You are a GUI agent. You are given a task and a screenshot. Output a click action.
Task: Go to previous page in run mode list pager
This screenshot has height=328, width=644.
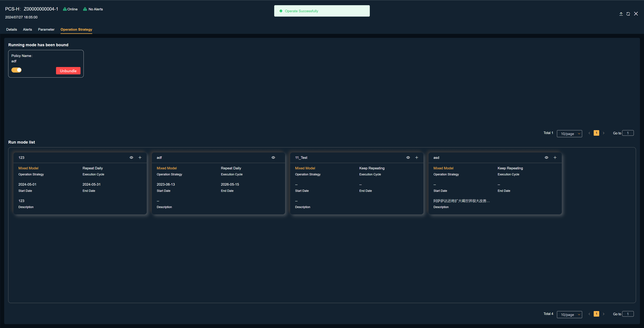589,314
